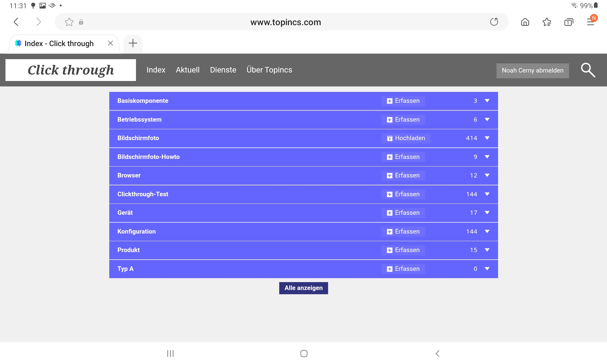Image resolution: width=607 pixels, height=364 pixels.
Task: Bookmark page with address bar star
Action: [x=69, y=22]
